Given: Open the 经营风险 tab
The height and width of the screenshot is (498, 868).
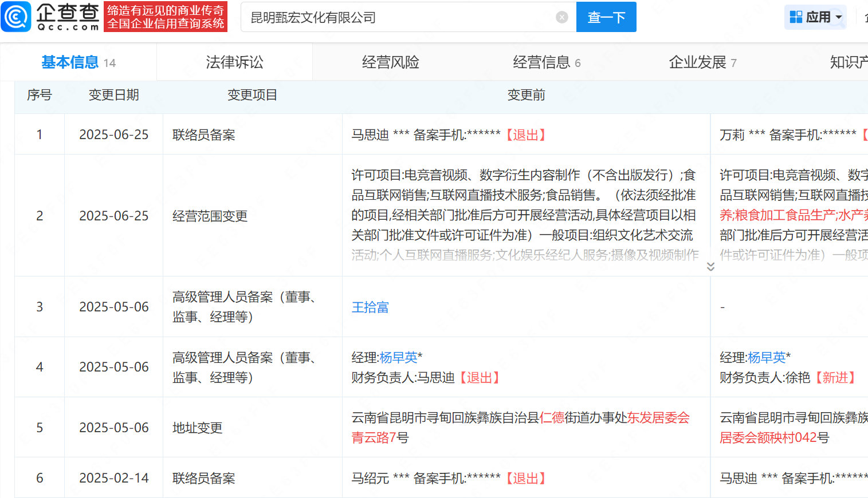Looking at the screenshot, I should click(x=390, y=62).
